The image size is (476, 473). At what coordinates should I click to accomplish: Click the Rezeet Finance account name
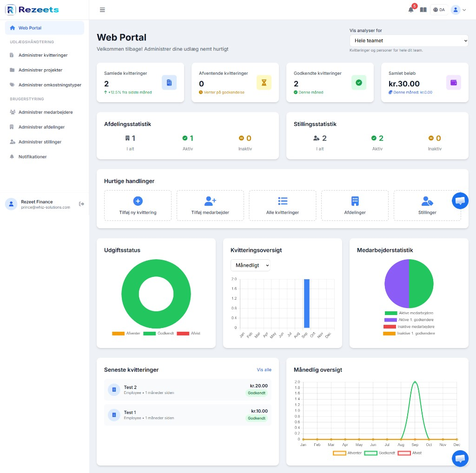[x=37, y=202]
